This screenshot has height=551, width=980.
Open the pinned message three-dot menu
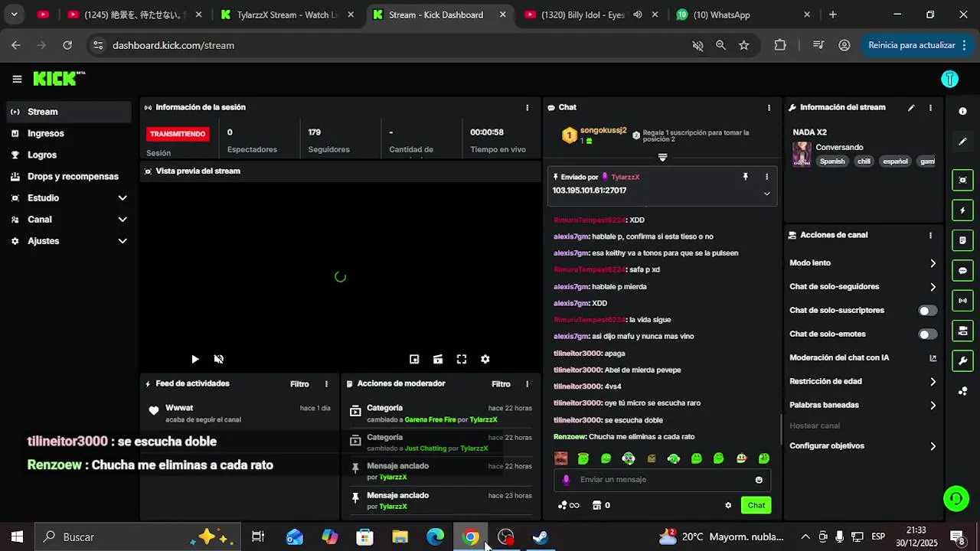[x=766, y=177]
